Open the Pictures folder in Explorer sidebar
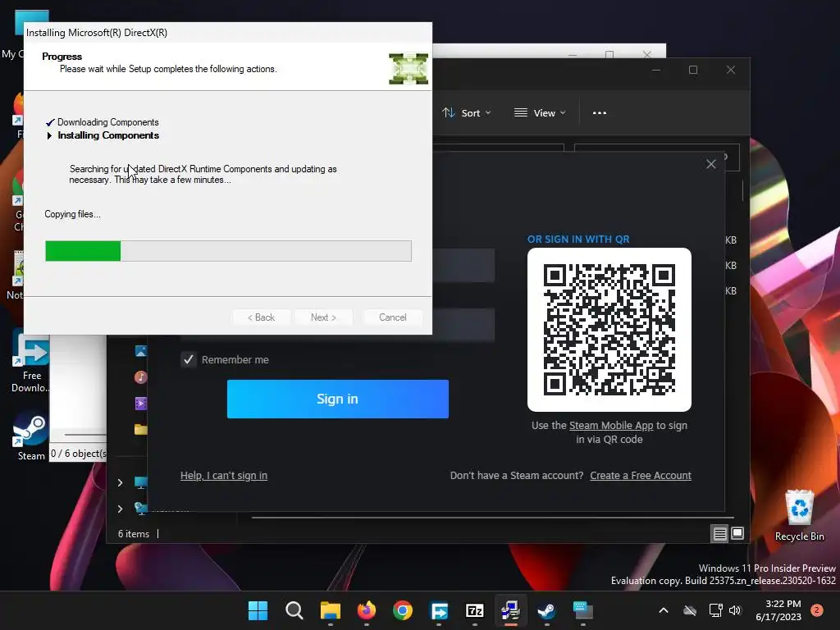The width and height of the screenshot is (840, 630). click(141, 351)
